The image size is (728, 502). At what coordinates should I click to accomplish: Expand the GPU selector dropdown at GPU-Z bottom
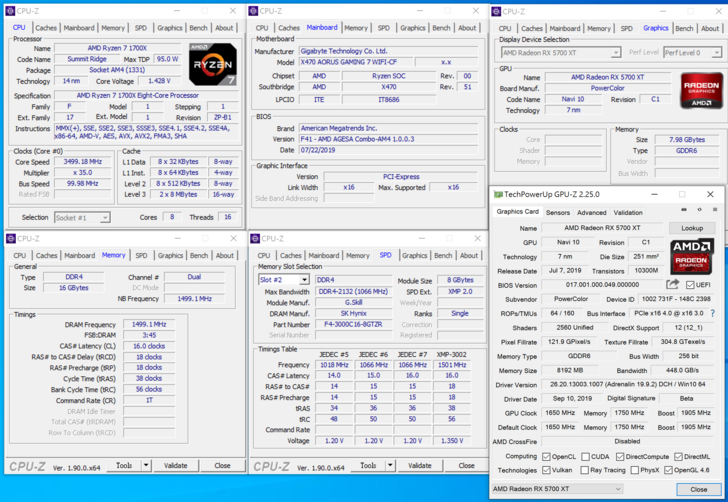coord(616,489)
